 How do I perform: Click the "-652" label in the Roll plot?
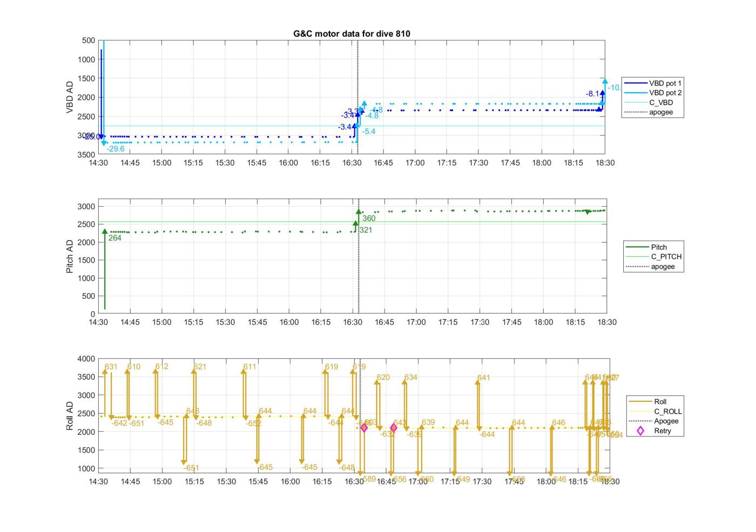[x=254, y=424]
